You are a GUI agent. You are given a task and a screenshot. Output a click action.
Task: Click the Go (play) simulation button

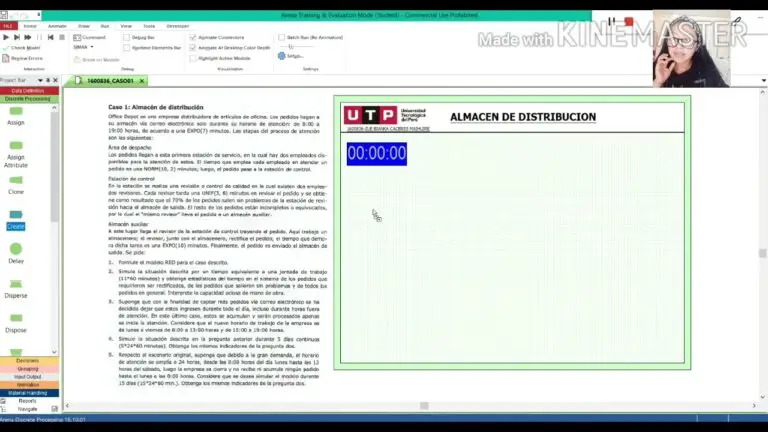pos(6,37)
